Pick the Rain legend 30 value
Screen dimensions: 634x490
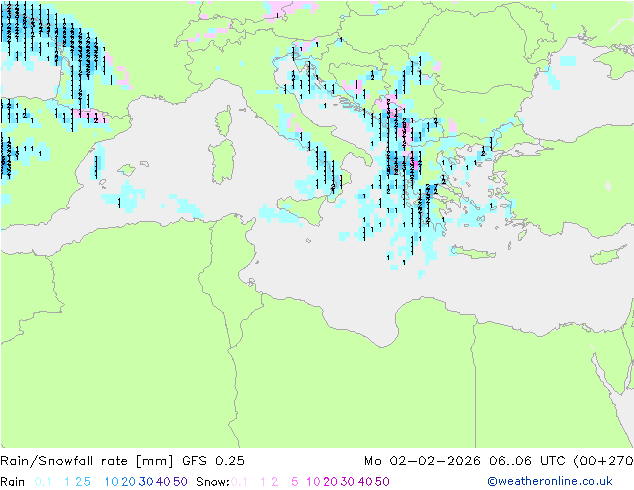tap(146, 482)
